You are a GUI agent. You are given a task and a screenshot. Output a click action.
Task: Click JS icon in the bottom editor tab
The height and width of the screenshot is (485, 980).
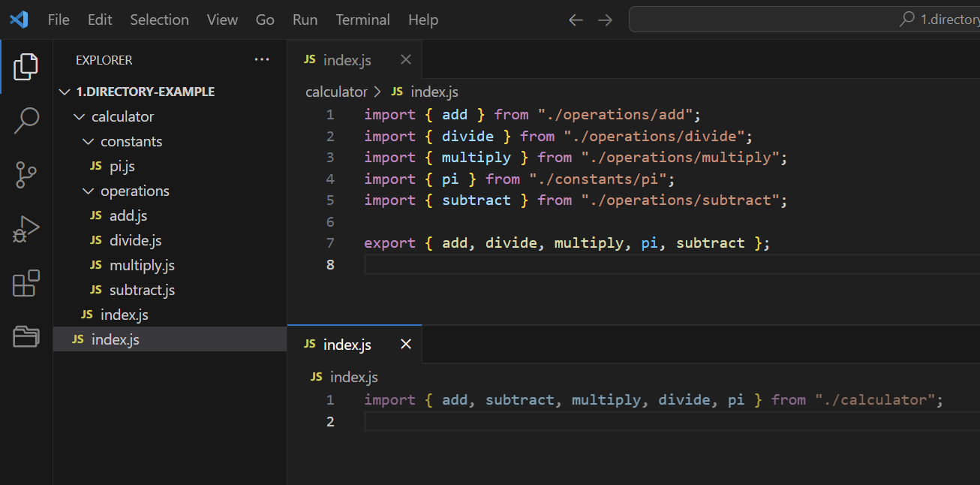pos(310,345)
